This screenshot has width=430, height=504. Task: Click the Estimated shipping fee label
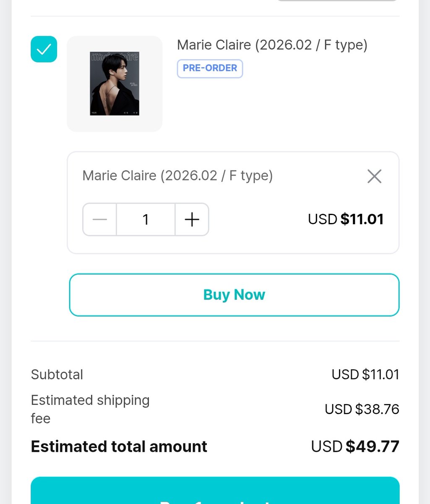click(x=90, y=409)
